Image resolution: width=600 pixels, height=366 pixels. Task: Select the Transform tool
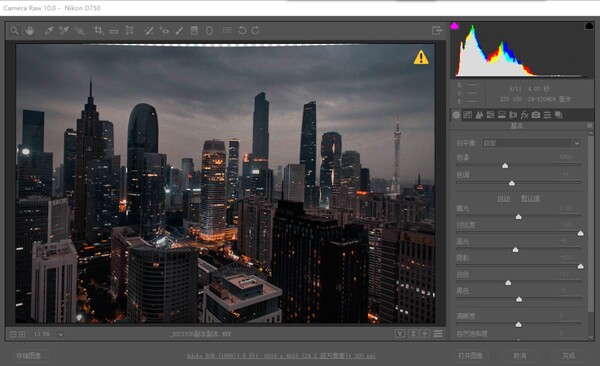(x=129, y=30)
